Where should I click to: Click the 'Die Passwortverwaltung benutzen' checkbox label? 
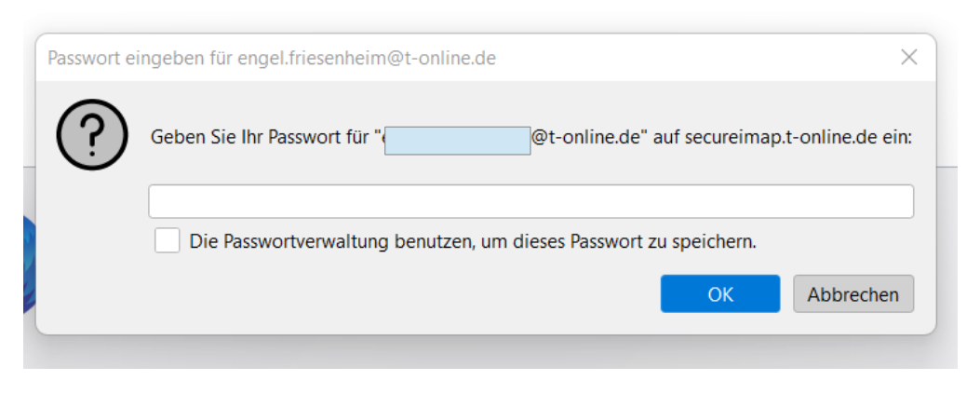point(473,241)
